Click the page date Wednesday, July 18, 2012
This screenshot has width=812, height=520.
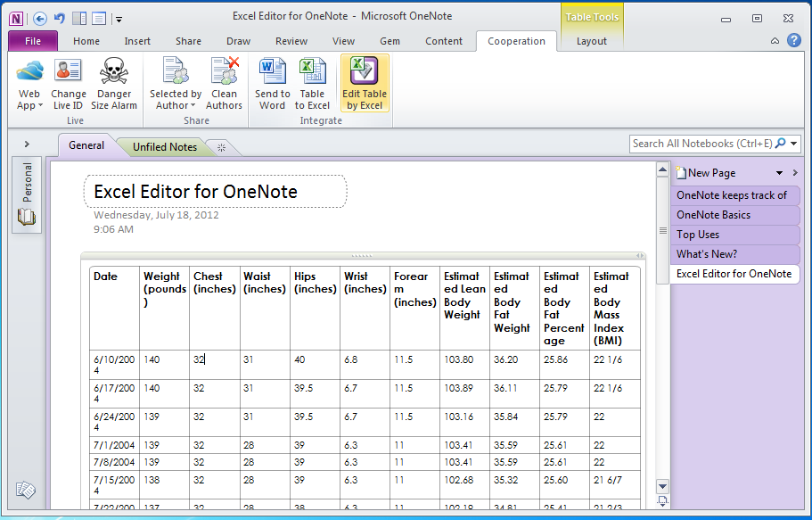click(x=156, y=215)
